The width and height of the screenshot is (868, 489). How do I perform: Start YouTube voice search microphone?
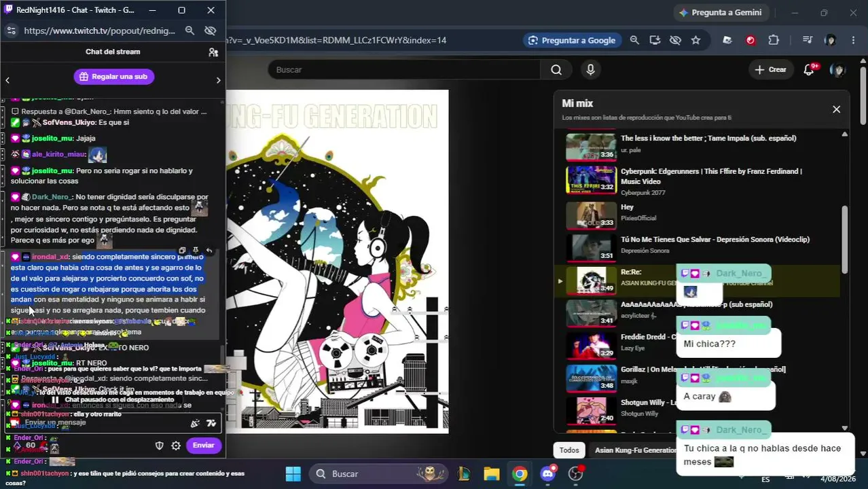(x=590, y=70)
